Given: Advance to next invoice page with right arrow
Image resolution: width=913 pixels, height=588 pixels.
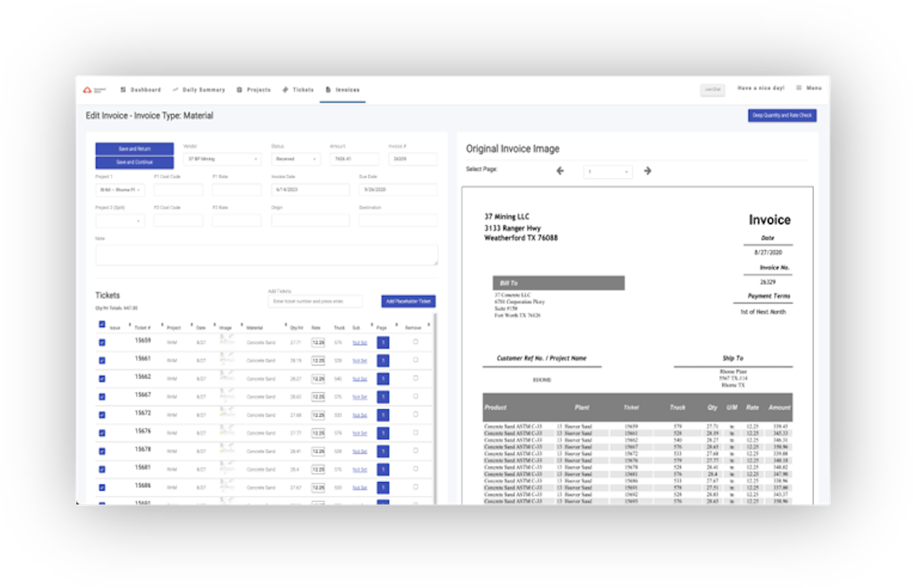Looking at the screenshot, I should click(x=647, y=171).
